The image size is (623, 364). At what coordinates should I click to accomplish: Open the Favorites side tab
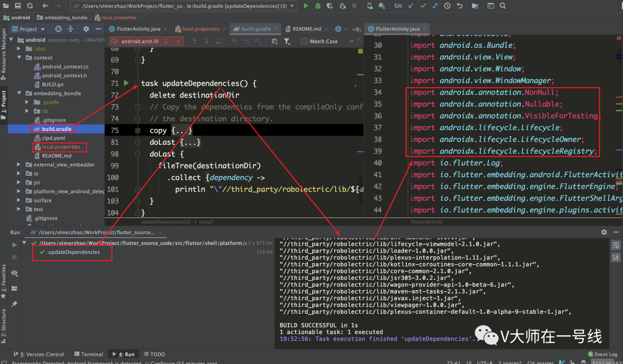tap(3, 282)
